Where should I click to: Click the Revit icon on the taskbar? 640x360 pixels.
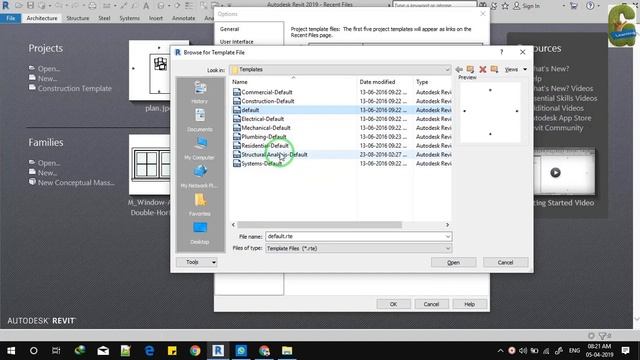218,351
